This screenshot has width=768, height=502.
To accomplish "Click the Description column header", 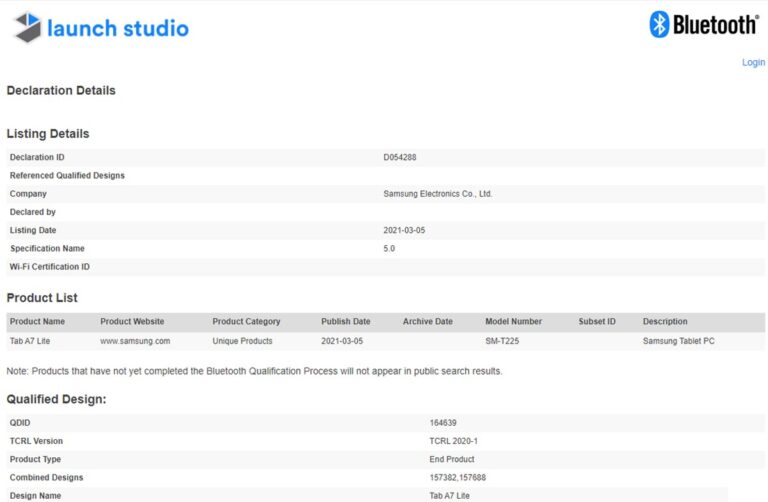I will click(665, 321).
